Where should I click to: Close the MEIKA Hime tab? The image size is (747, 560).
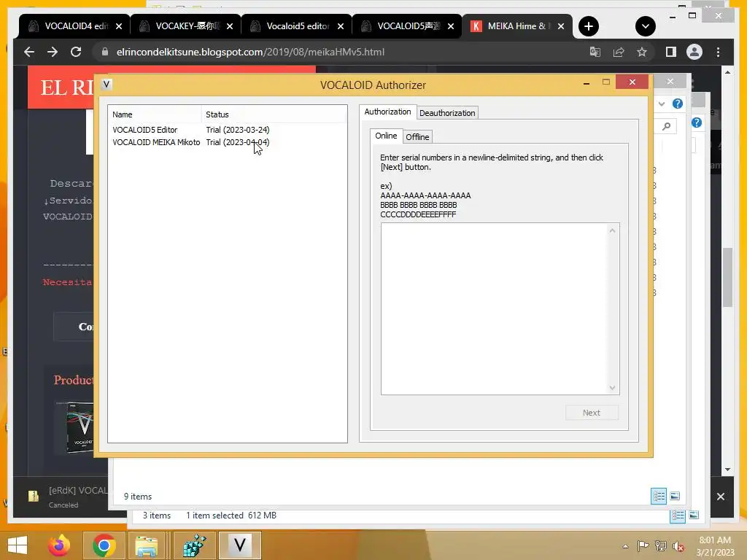(x=561, y=26)
